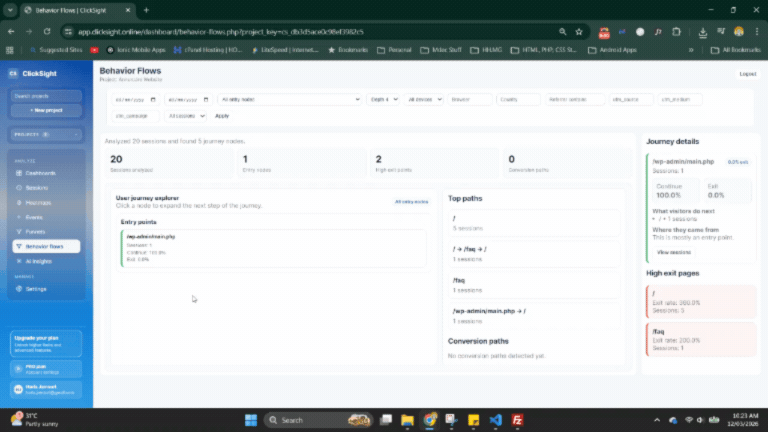The width and height of the screenshot is (768, 432).
Task: Open AI Insights in the sidebar
Action: (38, 261)
